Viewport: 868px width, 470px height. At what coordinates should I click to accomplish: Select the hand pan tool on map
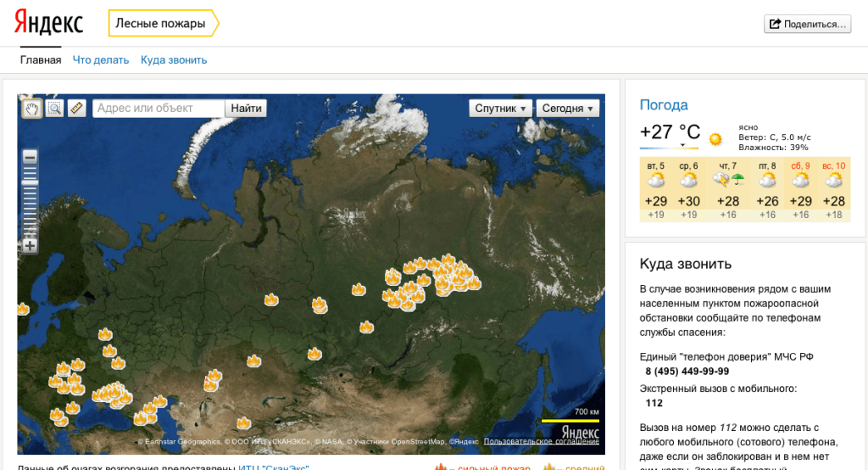tap(32, 108)
